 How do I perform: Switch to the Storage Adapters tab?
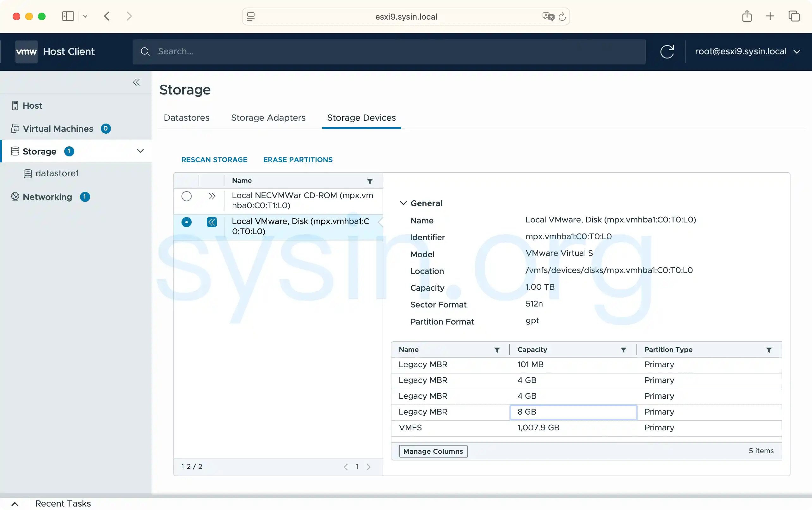268,118
